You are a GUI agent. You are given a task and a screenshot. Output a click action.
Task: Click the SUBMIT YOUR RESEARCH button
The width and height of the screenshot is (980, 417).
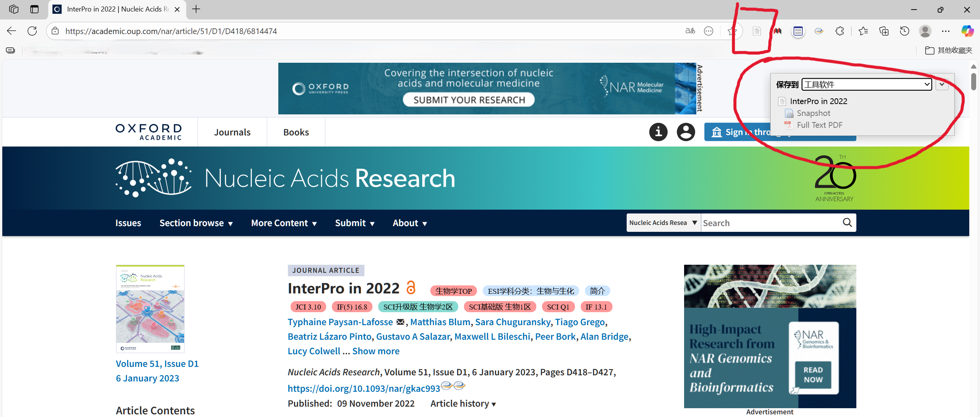[x=469, y=100]
